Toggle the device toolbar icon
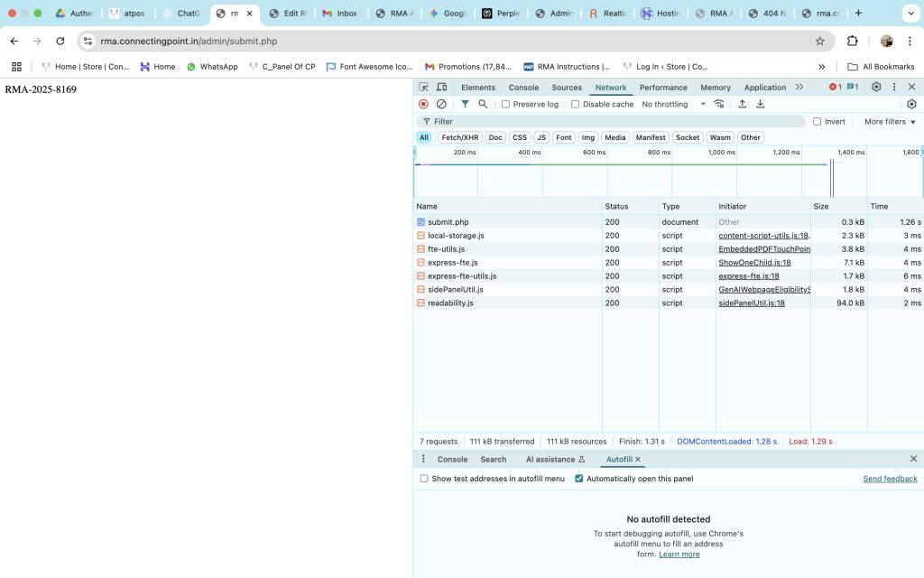 pyautogui.click(x=441, y=87)
